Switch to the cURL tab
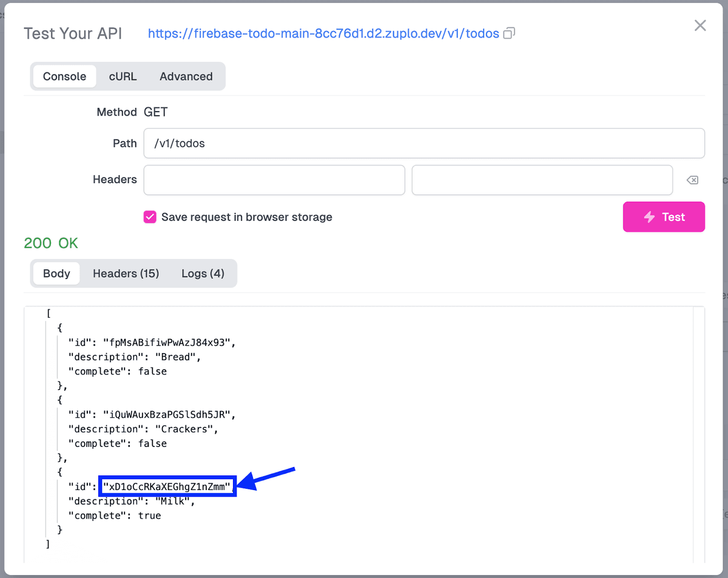The width and height of the screenshot is (728, 578). [x=123, y=76]
